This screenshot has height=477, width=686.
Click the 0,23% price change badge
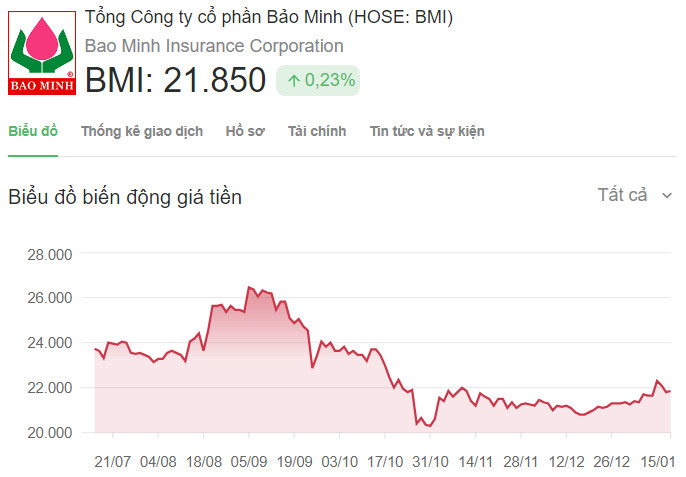click(318, 80)
